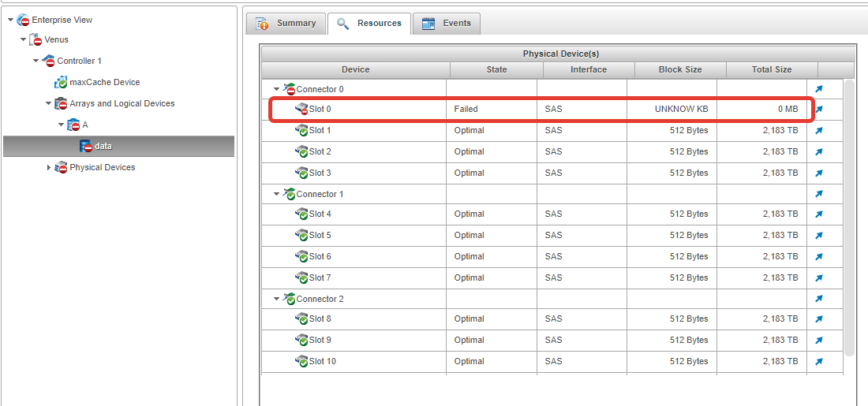Collapse the Enterprise View root node
The image size is (868, 406).
coord(10,20)
